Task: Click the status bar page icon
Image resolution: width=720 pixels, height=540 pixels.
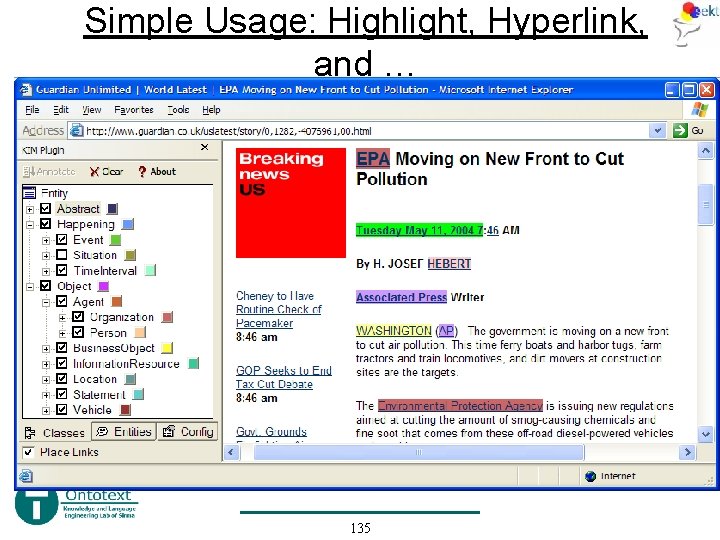Action: point(26,476)
